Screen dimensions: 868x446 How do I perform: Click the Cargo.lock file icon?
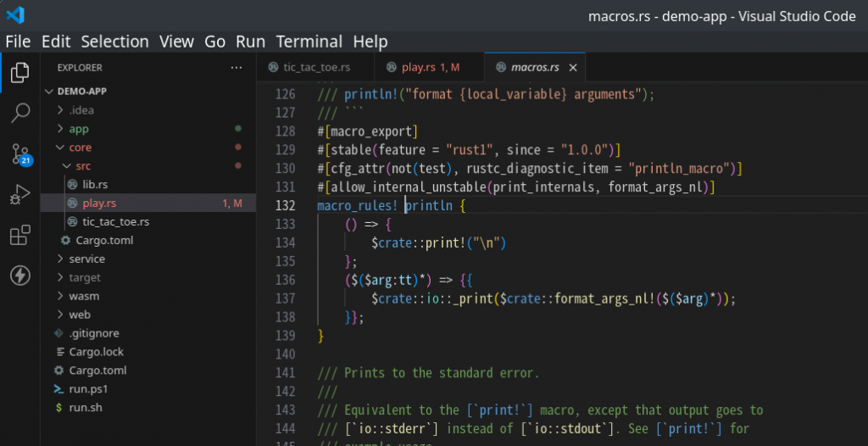(58, 352)
